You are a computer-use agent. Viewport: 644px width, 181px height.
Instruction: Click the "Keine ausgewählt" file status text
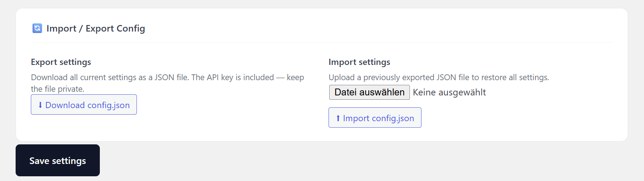pos(449,92)
